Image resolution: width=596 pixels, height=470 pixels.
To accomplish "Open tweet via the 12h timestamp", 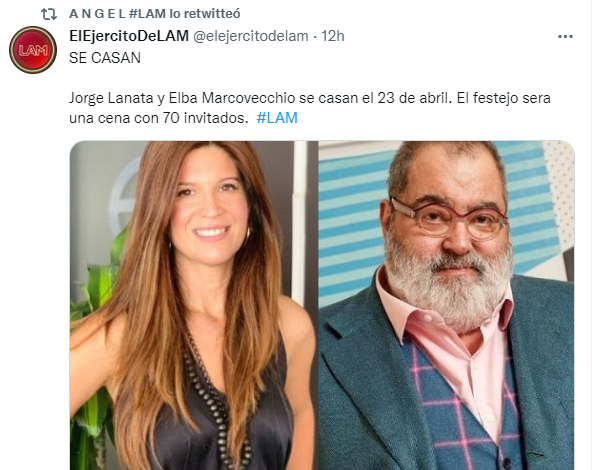I will pos(333,36).
